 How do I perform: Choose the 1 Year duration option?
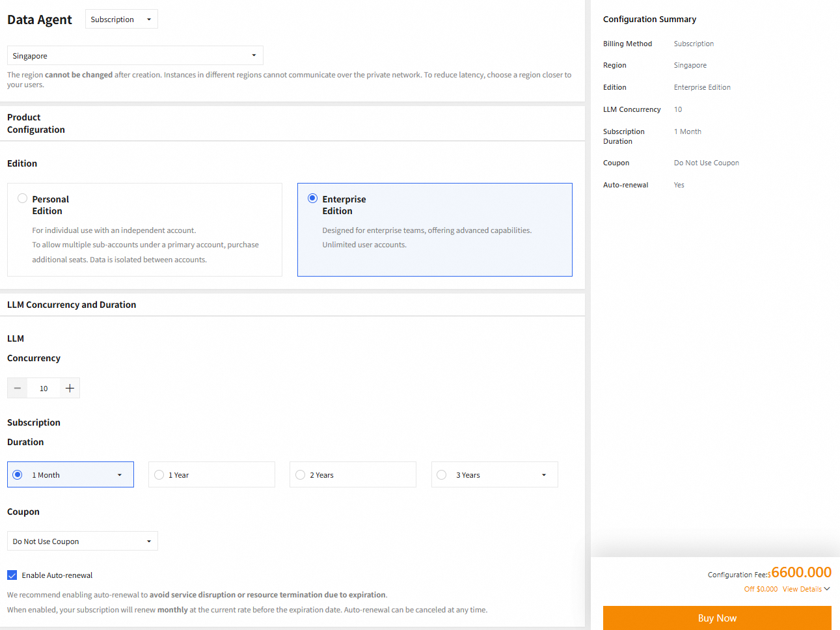(211, 475)
